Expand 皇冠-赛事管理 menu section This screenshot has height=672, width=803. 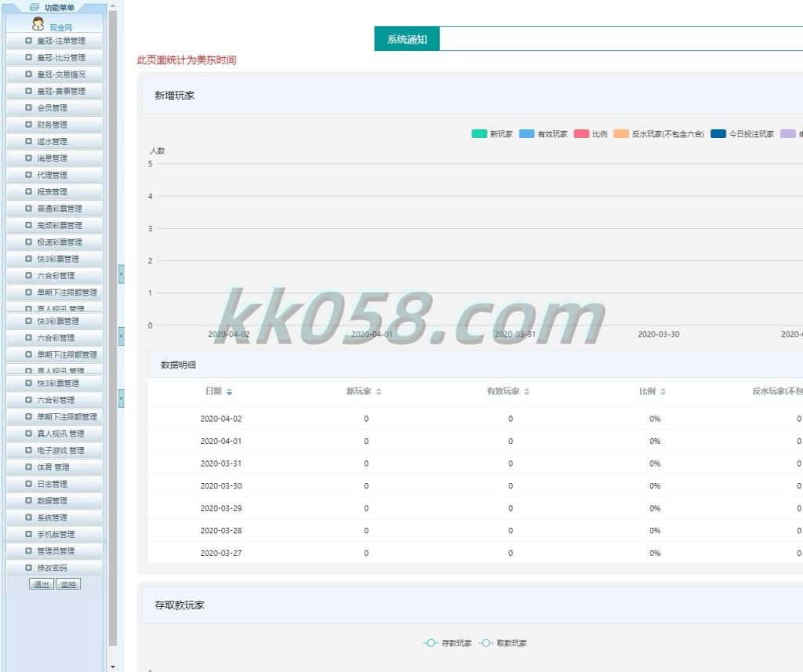(x=55, y=91)
